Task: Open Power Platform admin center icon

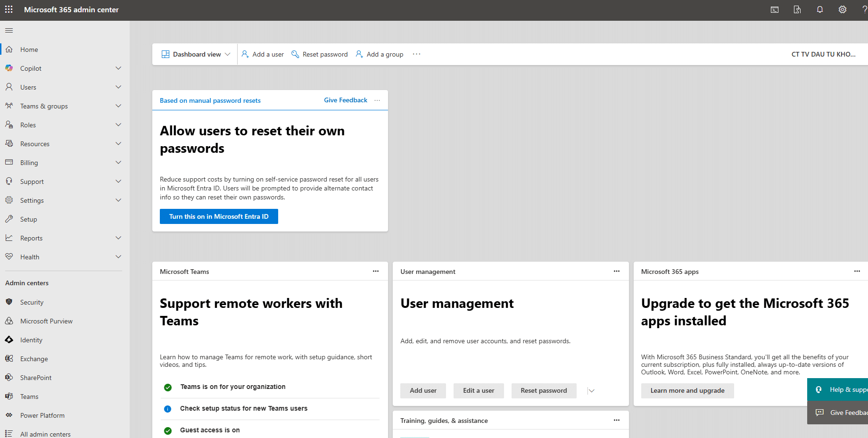Action: pyautogui.click(x=9, y=415)
